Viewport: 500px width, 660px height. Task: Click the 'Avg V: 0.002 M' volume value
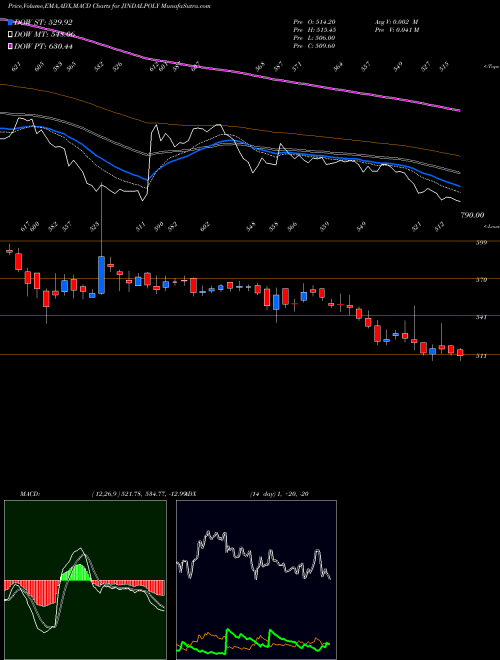tap(396, 22)
